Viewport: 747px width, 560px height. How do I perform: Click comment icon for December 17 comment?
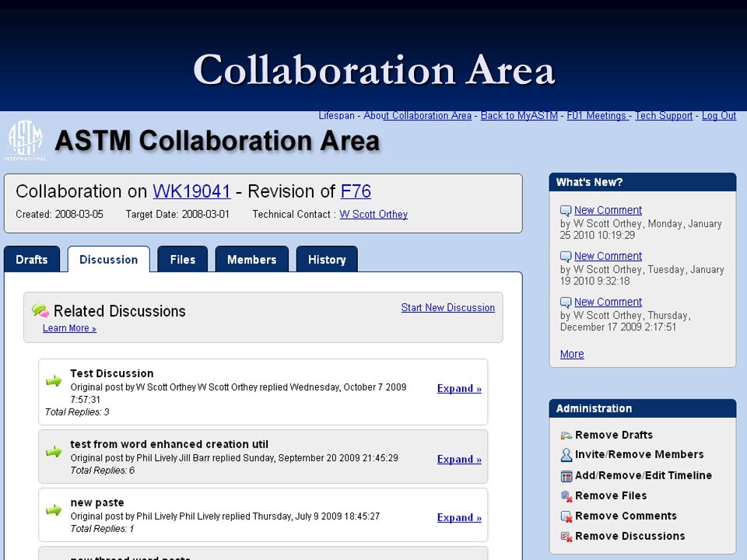[x=566, y=303]
